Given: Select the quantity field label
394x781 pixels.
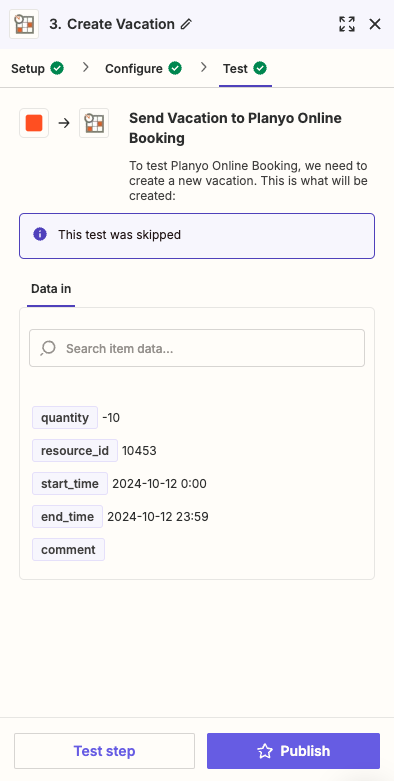Looking at the screenshot, I should pos(65,417).
